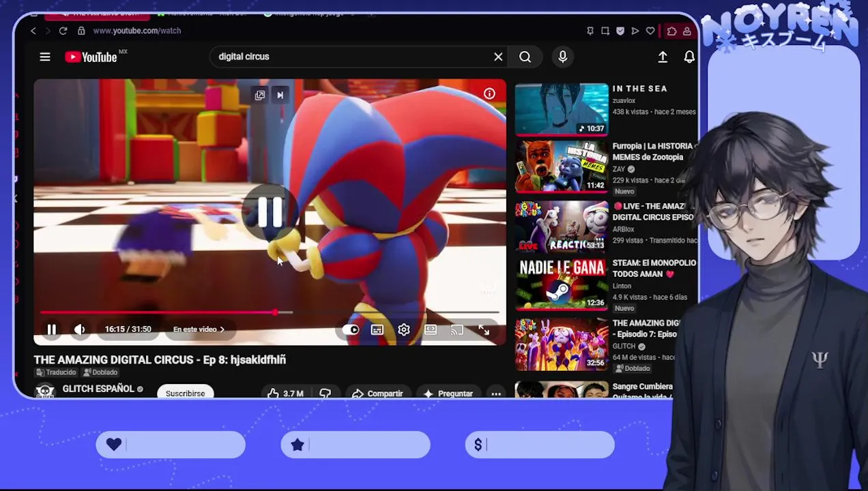Pause the video with bottom-left control

coord(51,329)
